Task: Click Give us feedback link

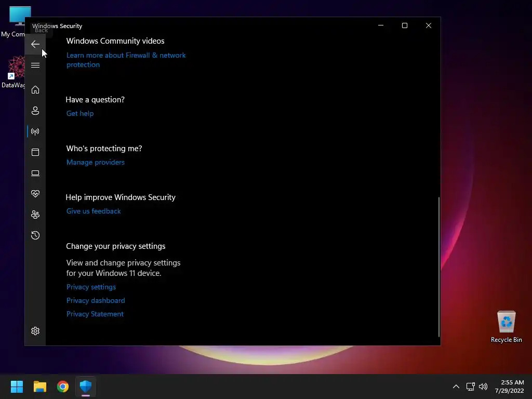Action: coord(94,211)
